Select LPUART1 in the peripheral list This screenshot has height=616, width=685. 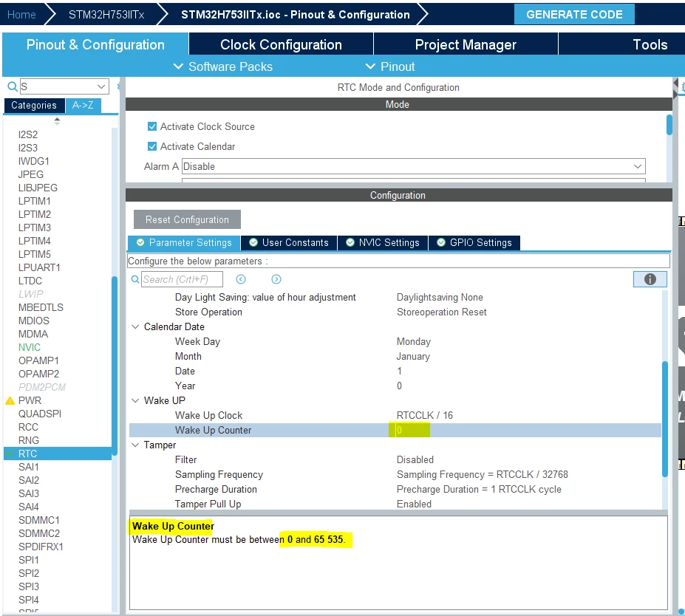click(x=39, y=267)
